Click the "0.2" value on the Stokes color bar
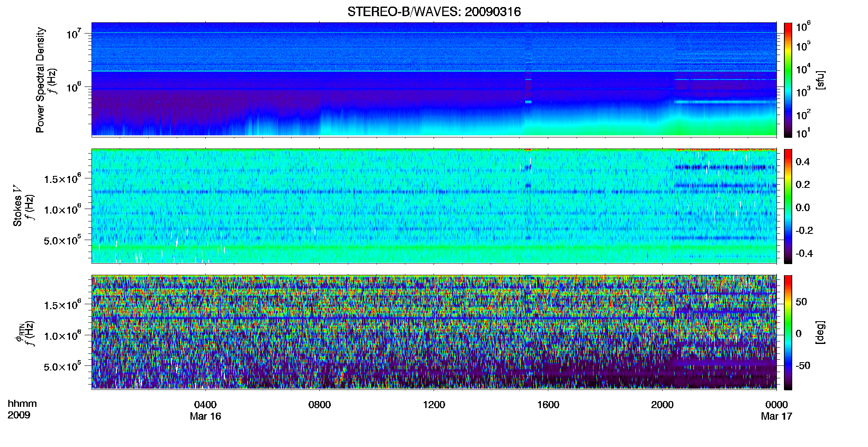Image resolution: width=868 pixels, height=447 pixels. click(803, 185)
